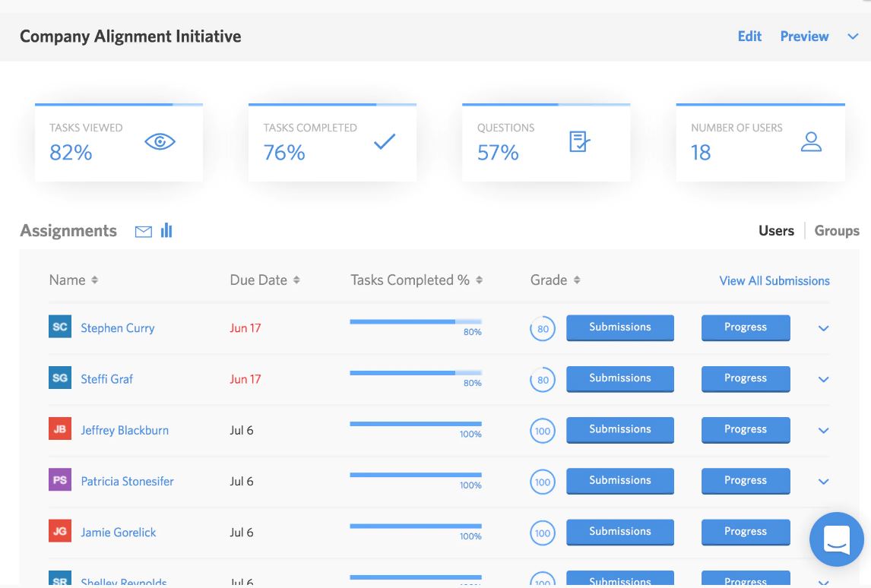Viewport: 871px width, 588px height.
Task: Sort the table by Name column
Action: 94,280
